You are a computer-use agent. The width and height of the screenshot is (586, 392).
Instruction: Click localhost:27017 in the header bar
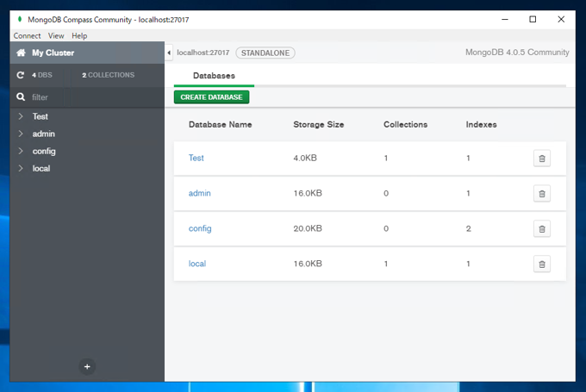pyautogui.click(x=203, y=53)
